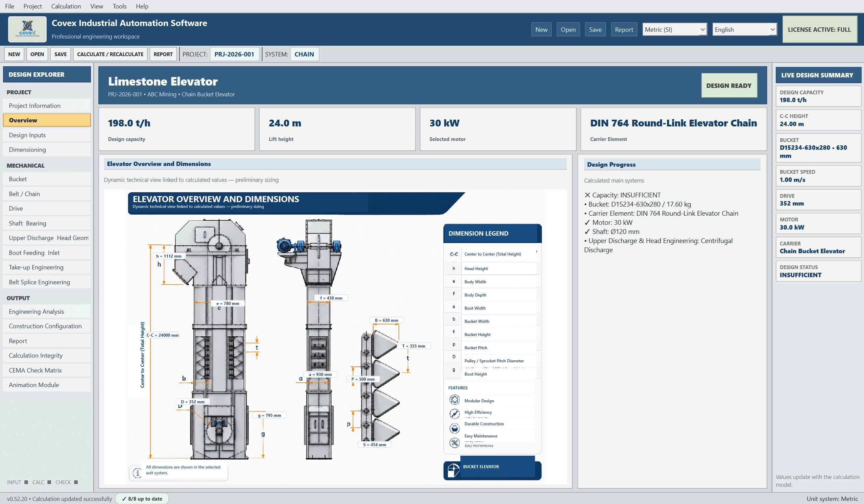Click the 'Capacity: INSUFFICIENT' progress line
Image resolution: width=864 pixels, height=504 pixels.
[623, 195]
